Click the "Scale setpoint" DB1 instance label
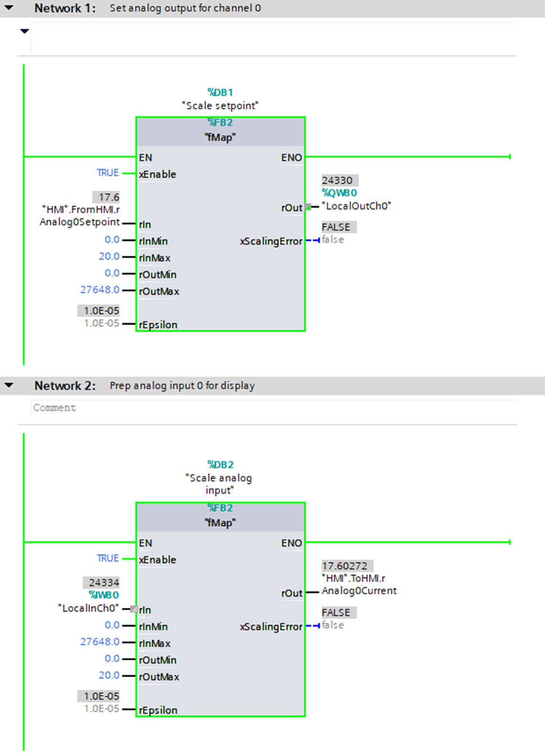This screenshot has height=756, width=545. click(x=220, y=105)
